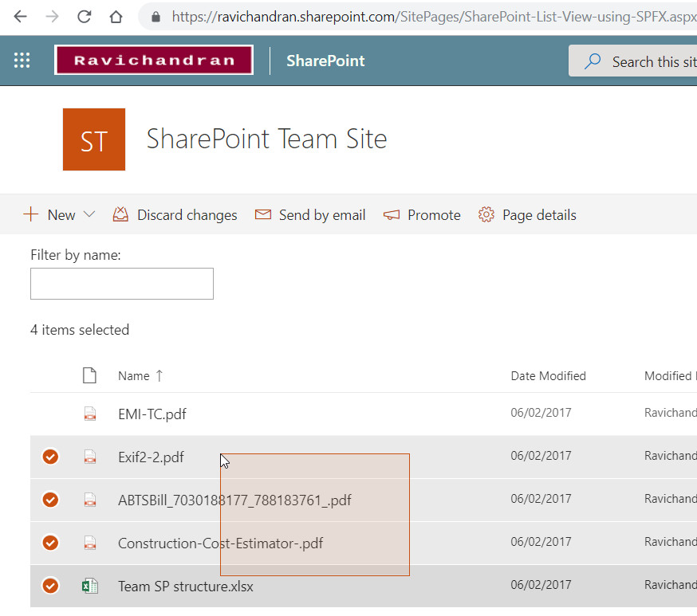The height and width of the screenshot is (616, 697).
Task: Click the browser refresh icon
Action: coord(84,16)
